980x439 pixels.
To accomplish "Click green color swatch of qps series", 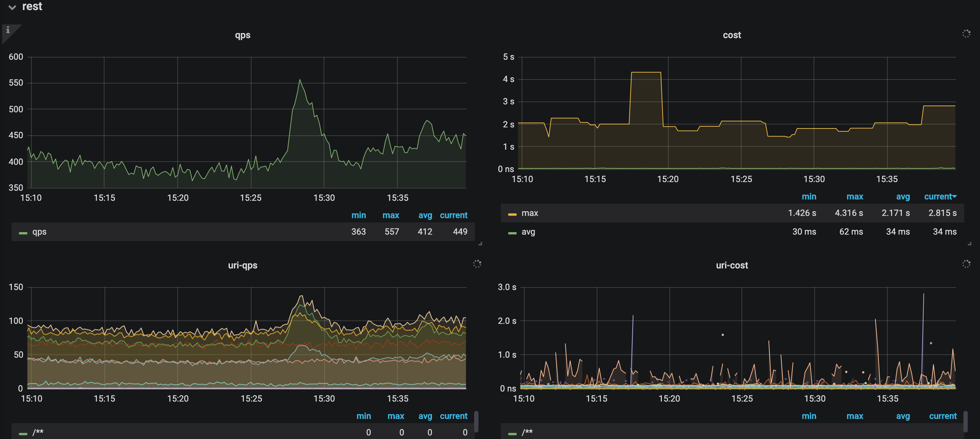I will click(23, 233).
